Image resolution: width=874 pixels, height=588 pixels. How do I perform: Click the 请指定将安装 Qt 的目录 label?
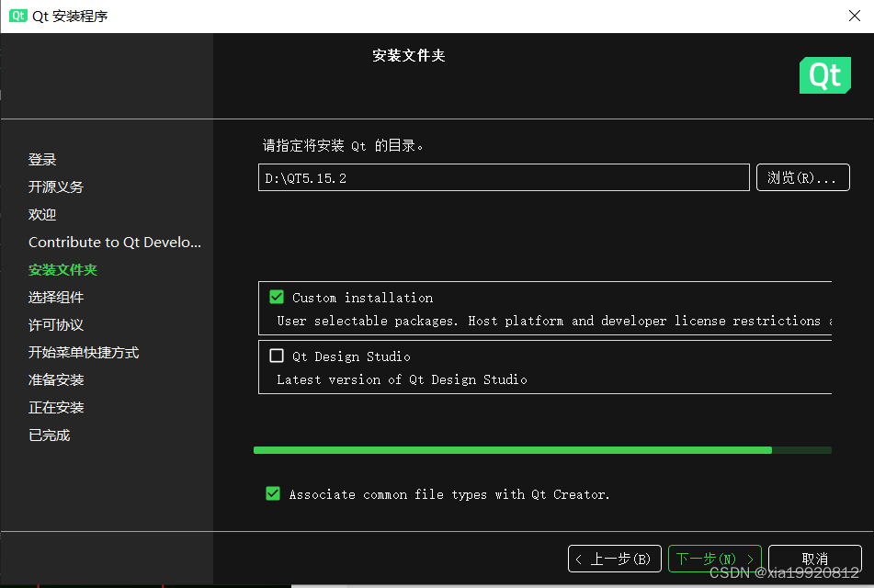pos(343,145)
